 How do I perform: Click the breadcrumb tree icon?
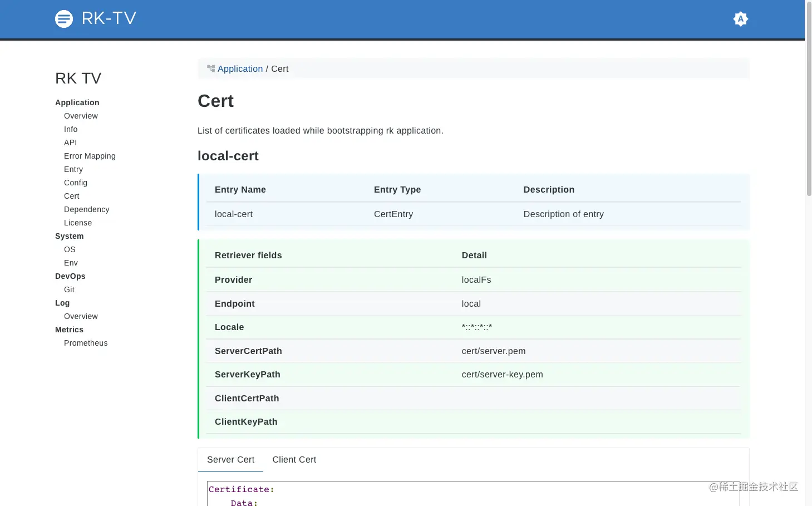(x=211, y=68)
